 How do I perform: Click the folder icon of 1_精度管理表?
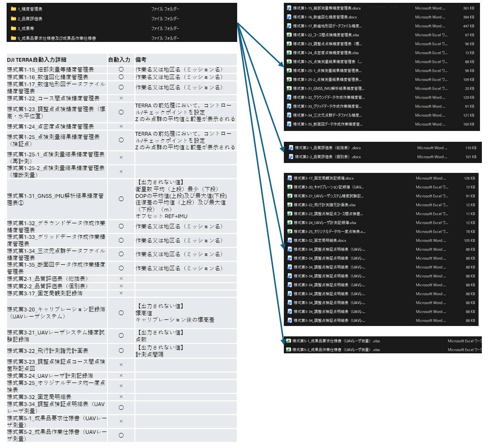[13, 9]
